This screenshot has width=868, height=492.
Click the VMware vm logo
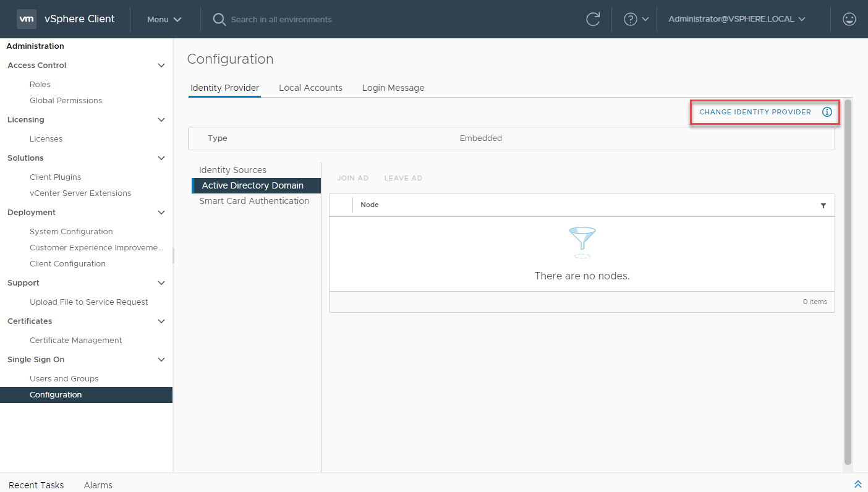[x=27, y=19]
